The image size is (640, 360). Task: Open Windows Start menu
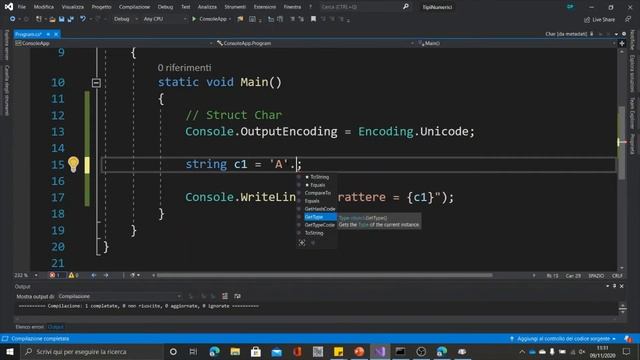click(10, 351)
